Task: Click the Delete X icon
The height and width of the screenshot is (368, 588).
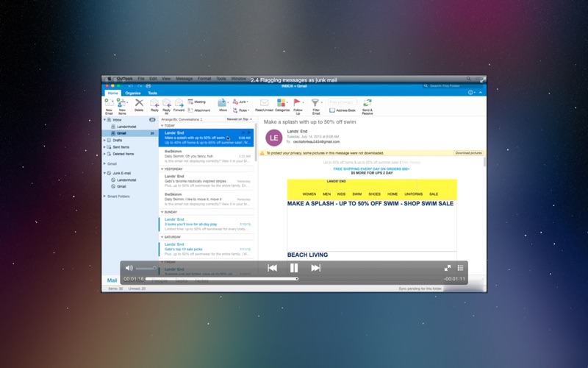Action: (139, 103)
